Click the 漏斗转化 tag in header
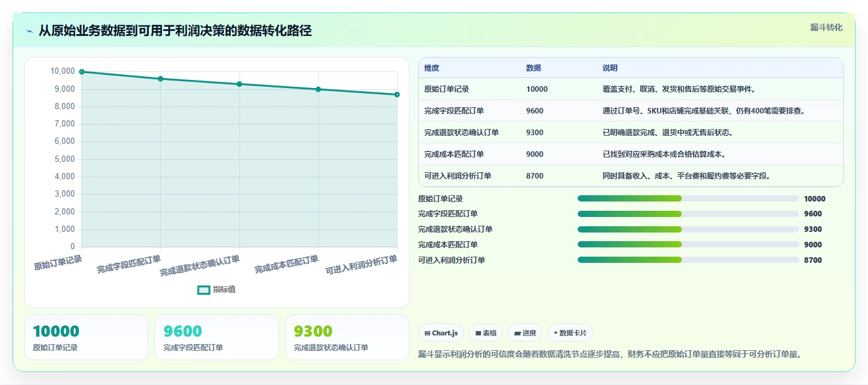This screenshot has height=385, width=868. (x=826, y=27)
